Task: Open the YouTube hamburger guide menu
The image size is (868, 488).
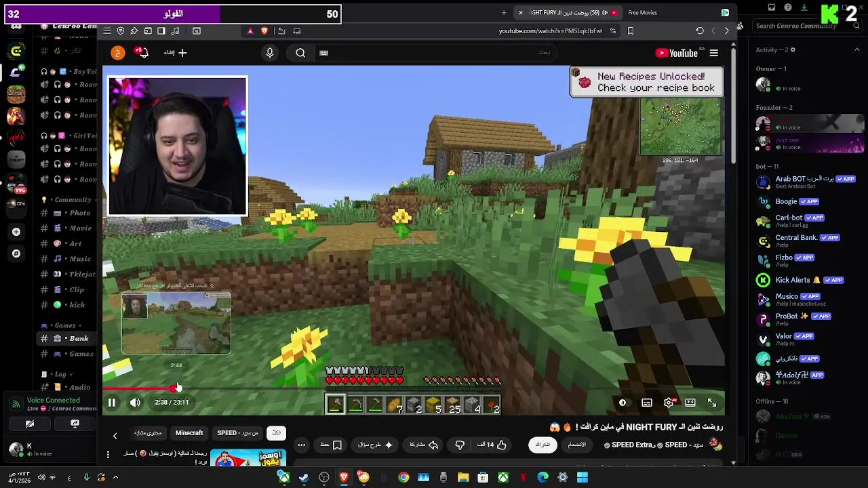Action: pos(713,53)
